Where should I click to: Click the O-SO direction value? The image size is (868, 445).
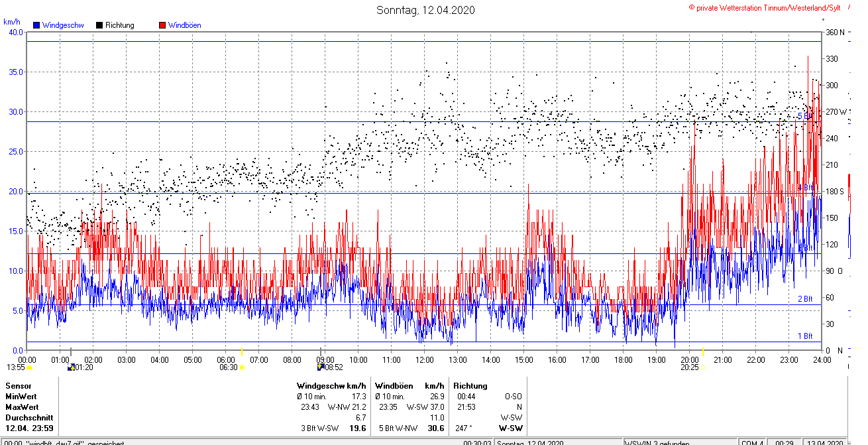click(x=515, y=396)
